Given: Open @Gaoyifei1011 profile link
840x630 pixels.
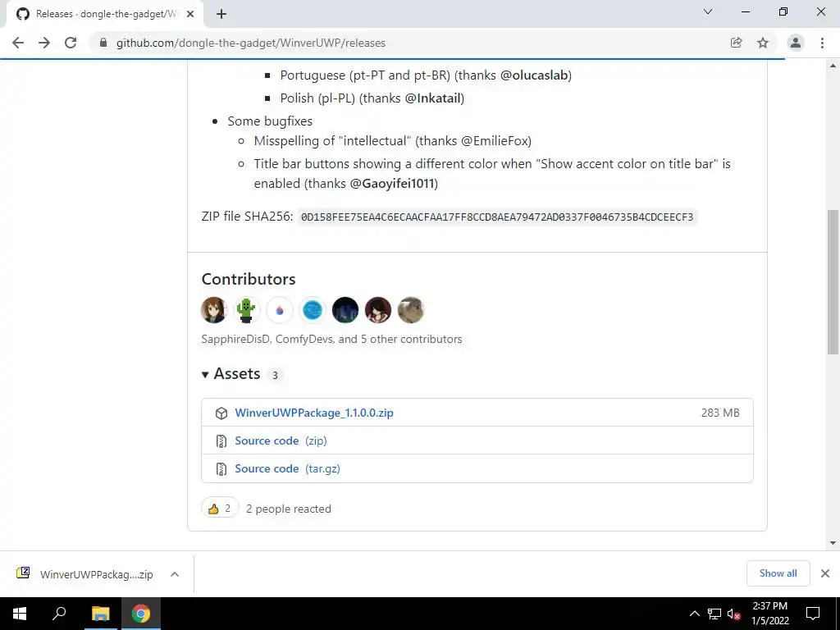Looking at the screenshot, I should click(392, 184).
